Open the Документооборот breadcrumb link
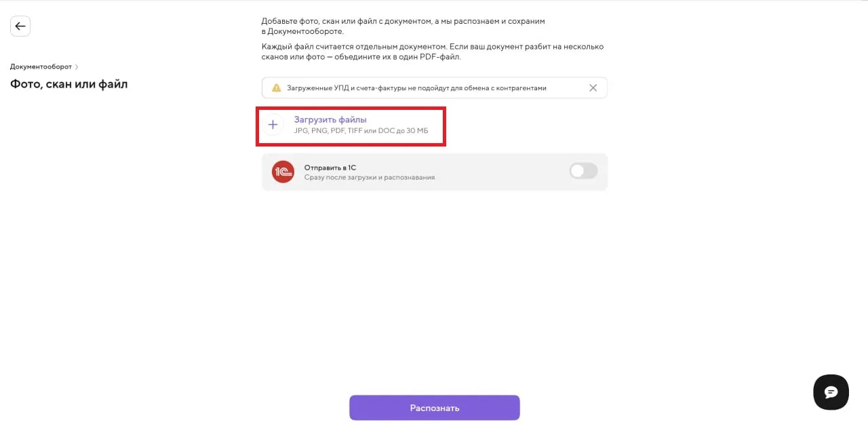 tap(41, 66)
